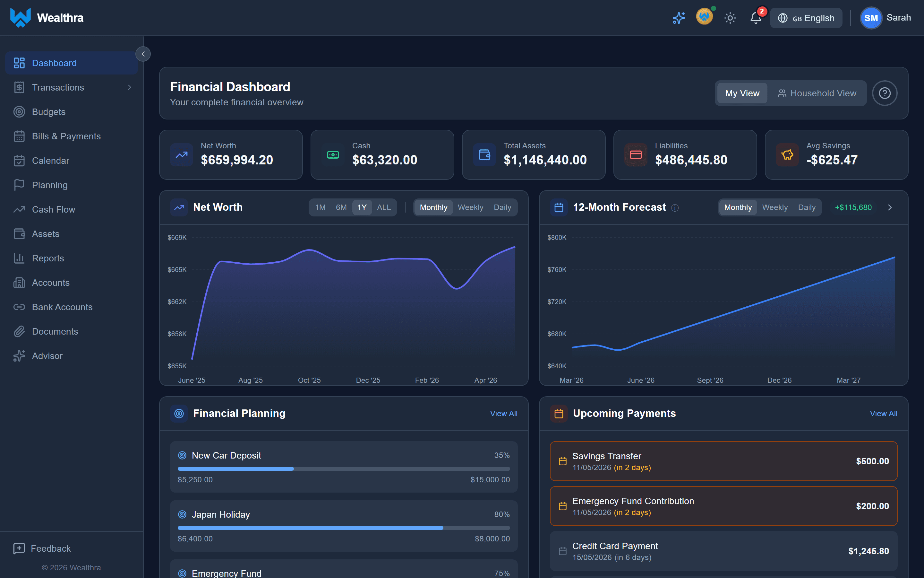The image size is (924, 578).
Task: Expand the Transactions submenu chevron
Action: click(129, 88)
